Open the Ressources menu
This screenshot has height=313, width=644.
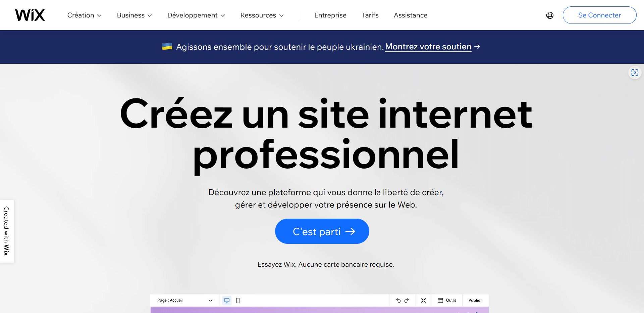(262, 15)
